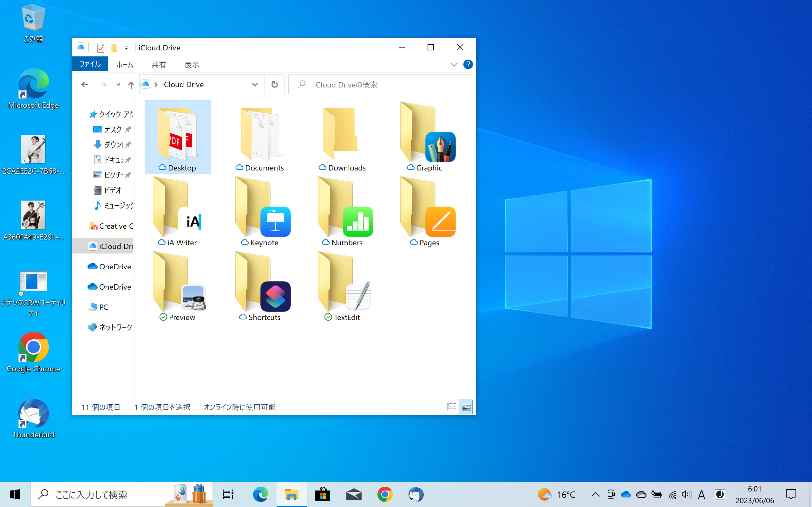Expand the ribbon with chevron

pyautogui.click(x=454, y=64)
